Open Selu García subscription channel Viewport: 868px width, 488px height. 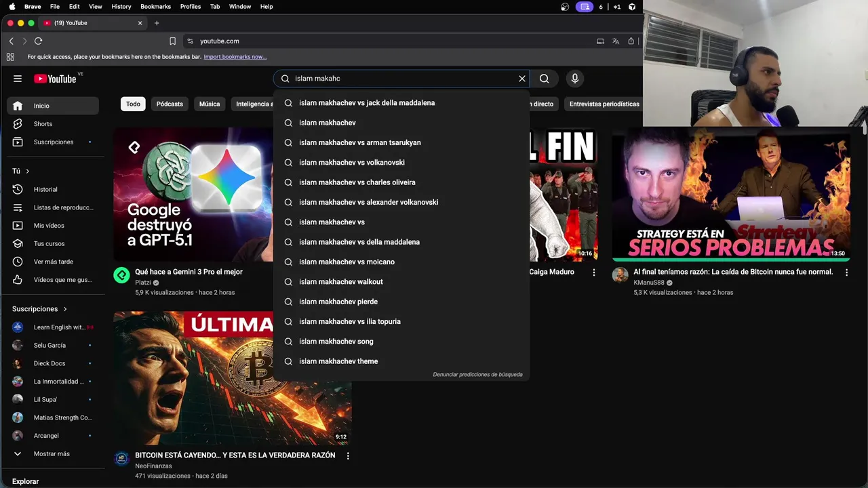[53, 346]
